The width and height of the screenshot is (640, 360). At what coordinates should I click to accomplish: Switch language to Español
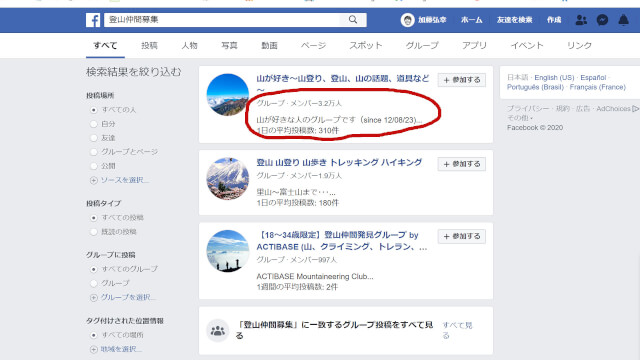[593, 78]
